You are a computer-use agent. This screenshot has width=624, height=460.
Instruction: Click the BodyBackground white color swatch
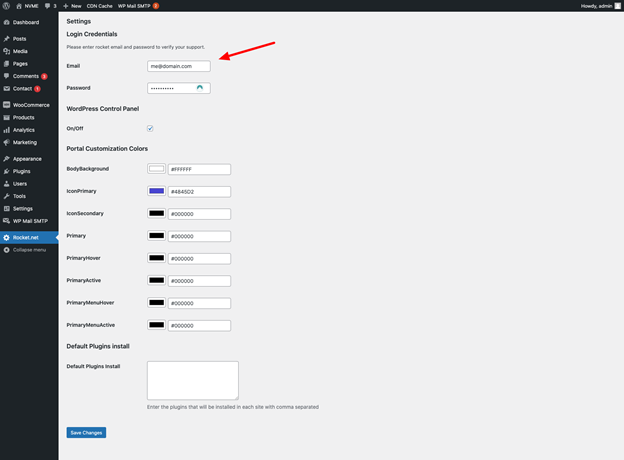156,169
